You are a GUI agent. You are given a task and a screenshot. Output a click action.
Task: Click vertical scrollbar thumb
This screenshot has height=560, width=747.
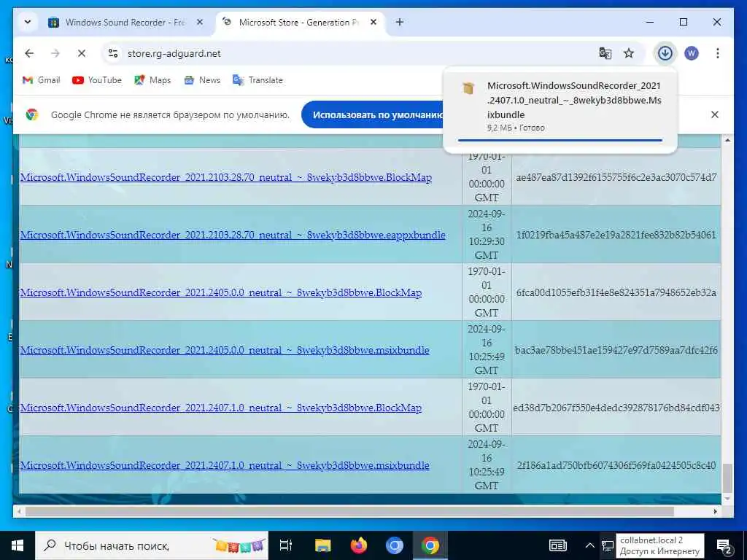pyautogui.click(x=727, y=478)
